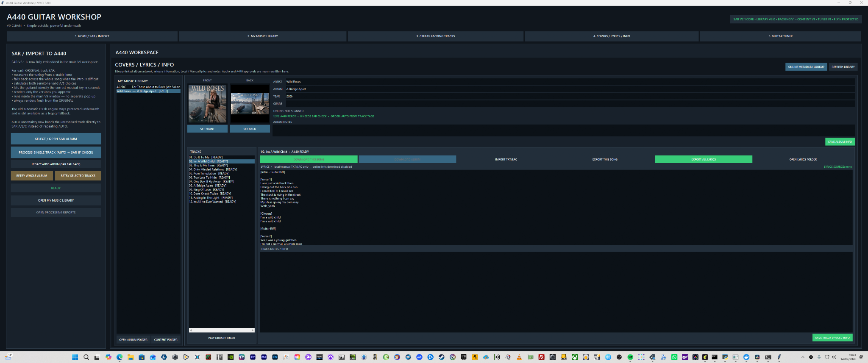Image resolution: width=868 pixels, height=363 pixels.
Task: Open Adobe Photoshop from the taskbar
Action: pyautogui.click(x=275, y=357)
